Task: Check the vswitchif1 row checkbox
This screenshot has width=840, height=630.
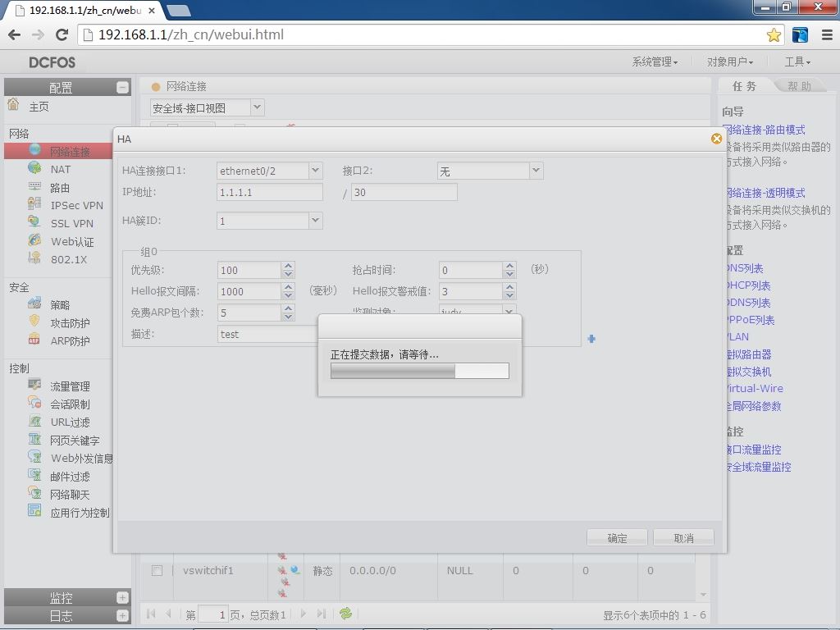Action: point(157,570)
